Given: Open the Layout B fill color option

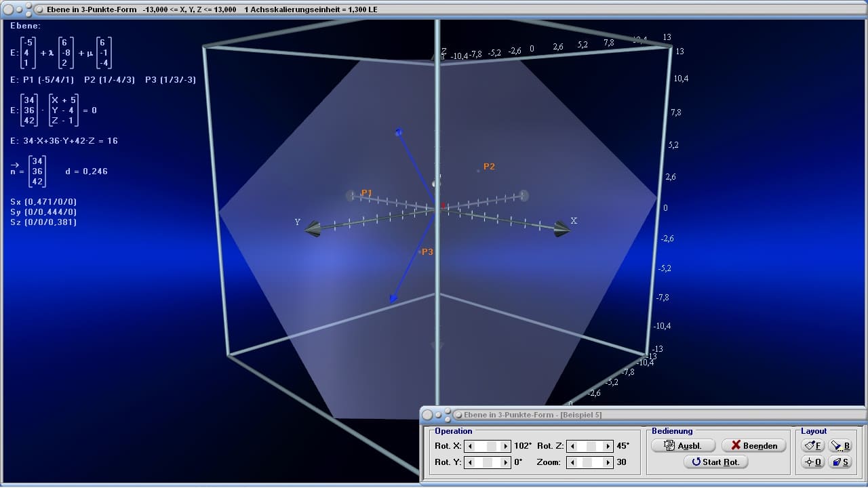Looking at the screenshot, I should [x=840, y=445].
